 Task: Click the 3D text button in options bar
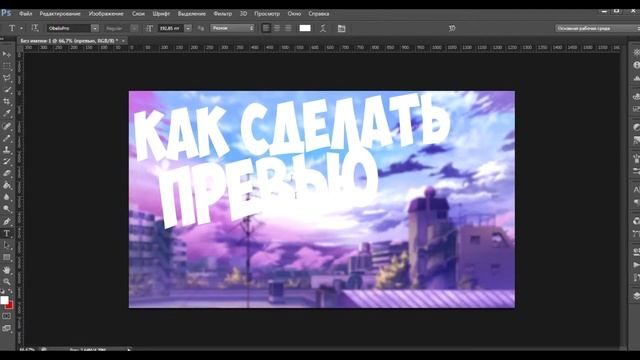point(452,28)
